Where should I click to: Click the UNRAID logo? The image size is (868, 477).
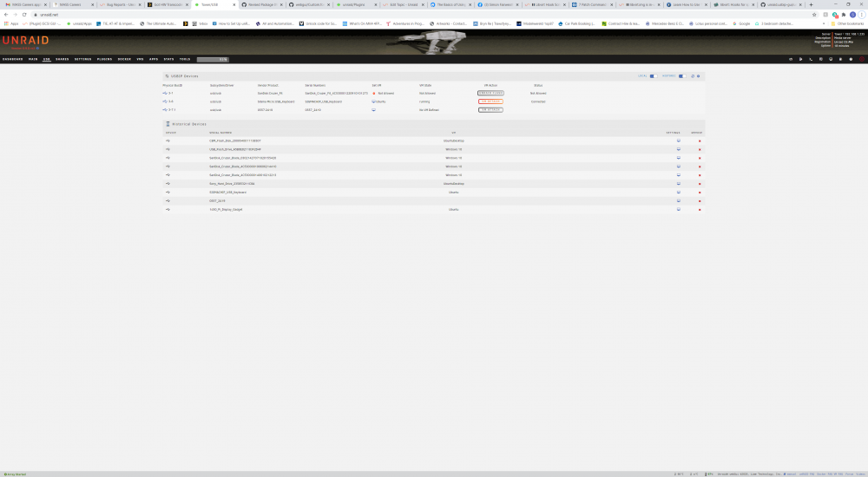pos(25,41)
